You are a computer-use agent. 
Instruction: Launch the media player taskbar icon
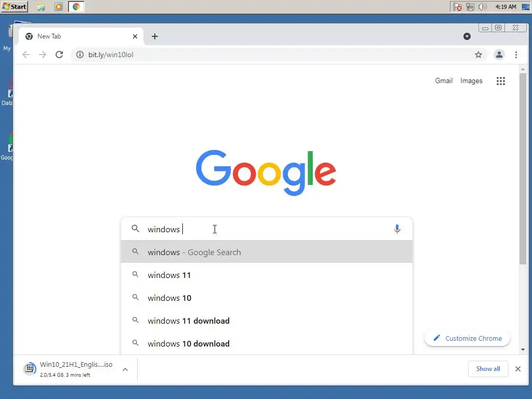point(59,7)
